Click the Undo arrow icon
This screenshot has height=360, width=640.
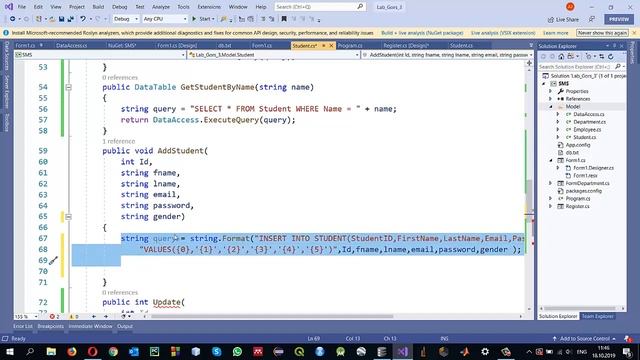click(x=83, y=19)
